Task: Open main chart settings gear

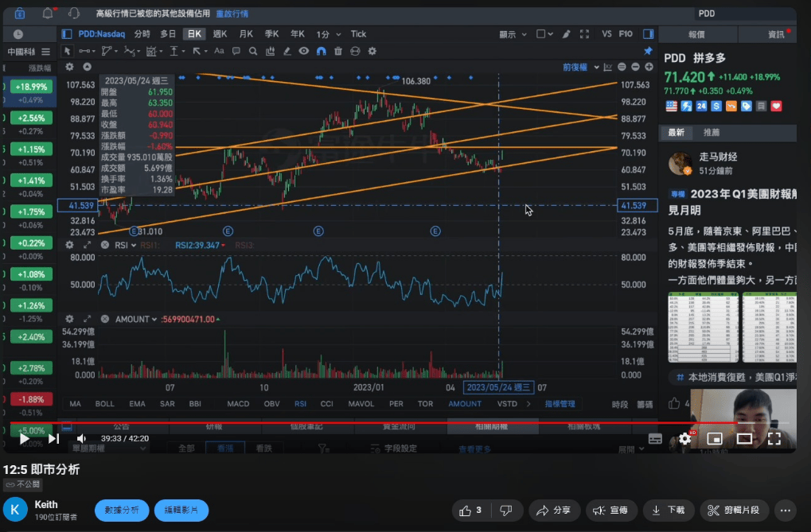Action: [69, 67]
